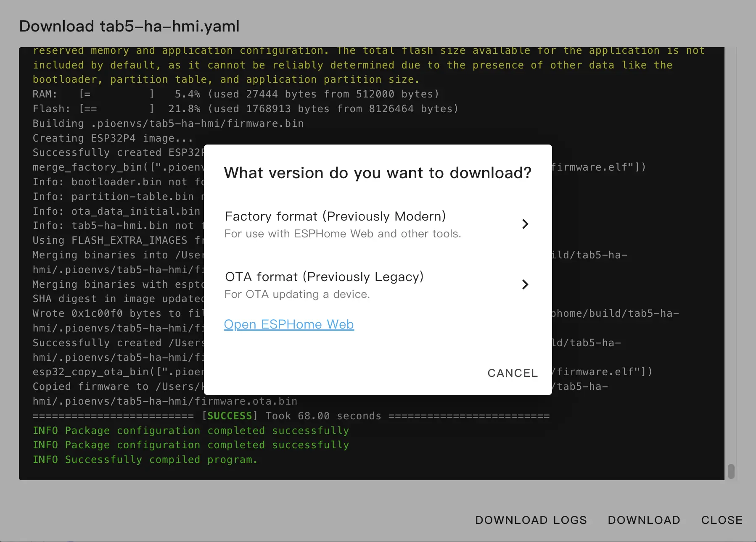756x542 pixels.
Task: Click the chevron arrow beside Factory format
Action: [525, 224]
